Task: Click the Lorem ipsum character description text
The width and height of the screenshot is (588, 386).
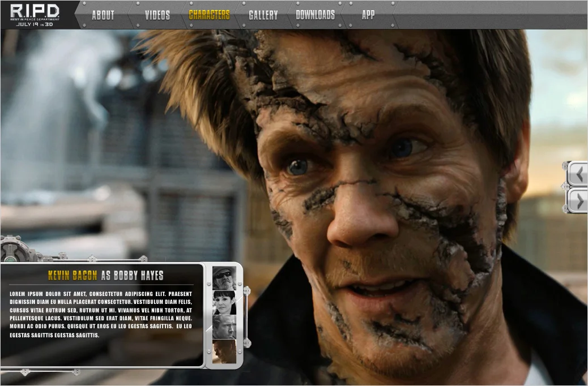Action: (101, 315)
